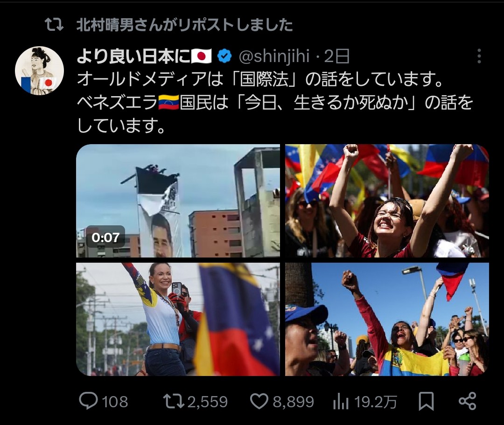This screenshot has width=504, height=425.
Task: Open photo of woman waving near flag
Action: click(x=178, y=319)
